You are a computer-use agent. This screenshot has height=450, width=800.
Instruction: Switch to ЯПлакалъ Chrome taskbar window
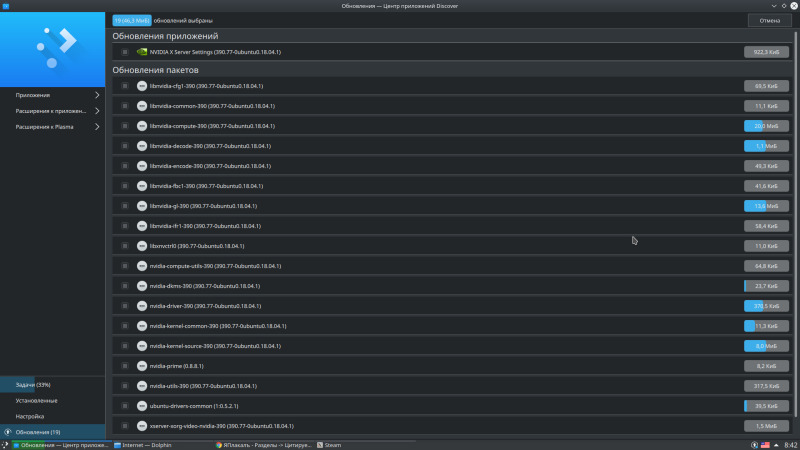pyautogui.click(x=263, y=445)
